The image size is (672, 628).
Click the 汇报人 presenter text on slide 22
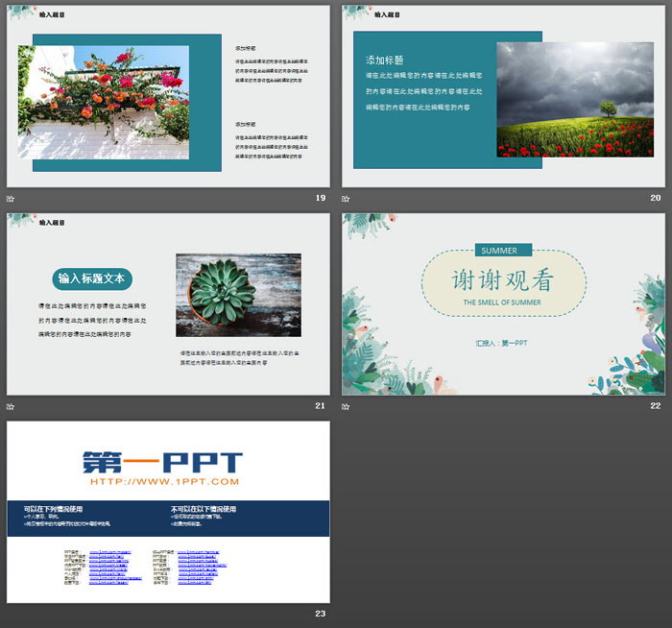[501, 343]
